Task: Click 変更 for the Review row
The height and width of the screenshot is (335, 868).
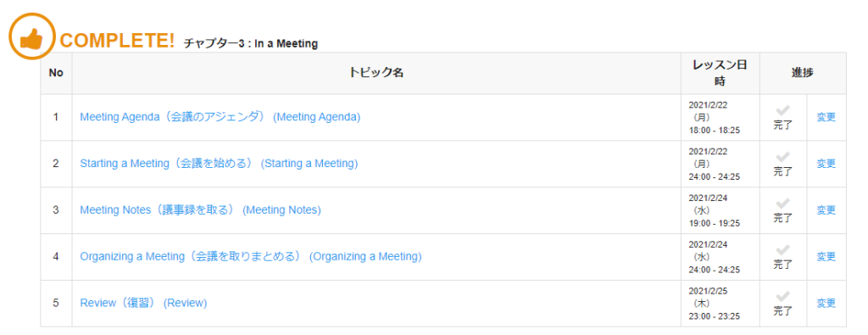Action: (826, 304)
